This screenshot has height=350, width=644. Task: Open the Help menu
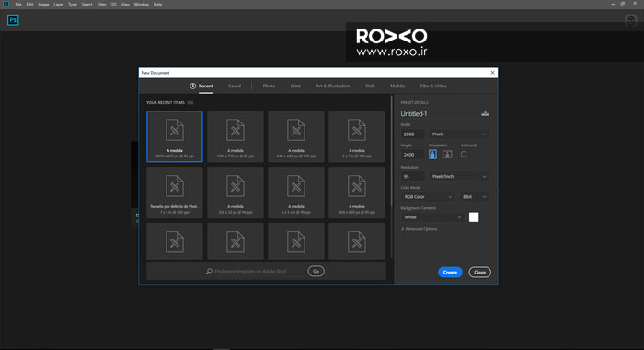coord(157,4)
